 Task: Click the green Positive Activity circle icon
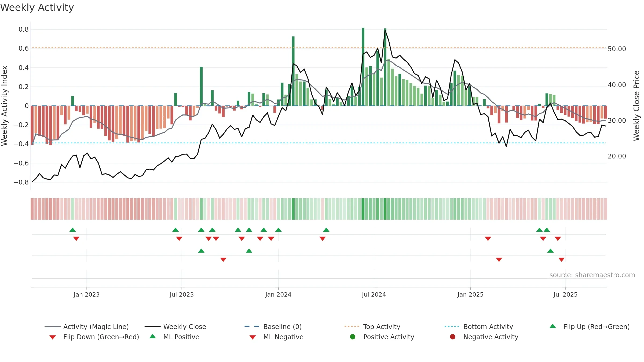click(353, 337)
